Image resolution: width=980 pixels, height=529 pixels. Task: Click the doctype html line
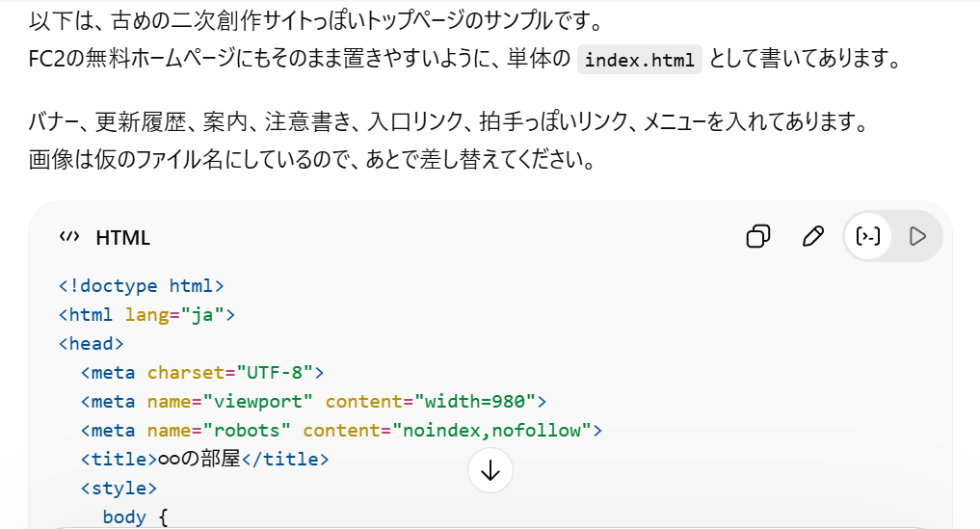(x=141, y=285)
